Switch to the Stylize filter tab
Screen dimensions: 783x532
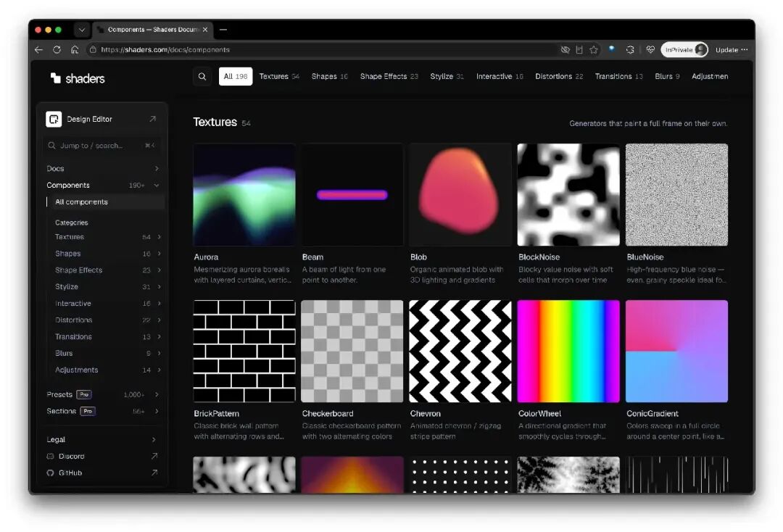click(x=447, y=76)
